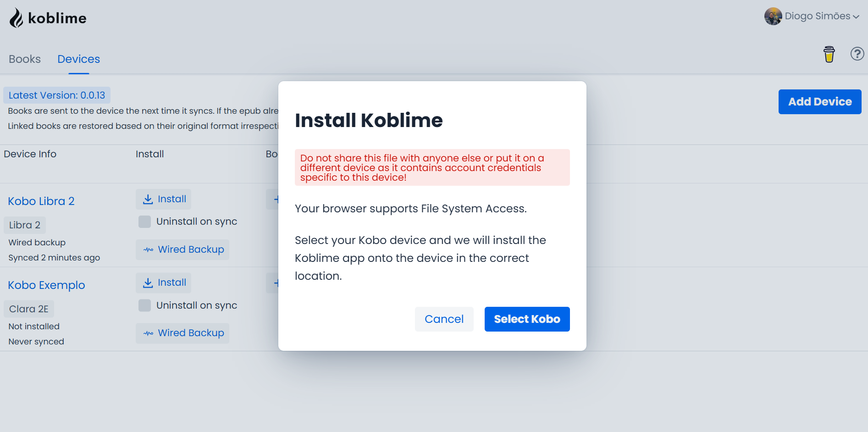Image resolution: width=868 pixels, height=432 pixels.
Task: Click the Latest Version 0.0.13 badge
Action: pyautogui.click(x=57, y=95)
